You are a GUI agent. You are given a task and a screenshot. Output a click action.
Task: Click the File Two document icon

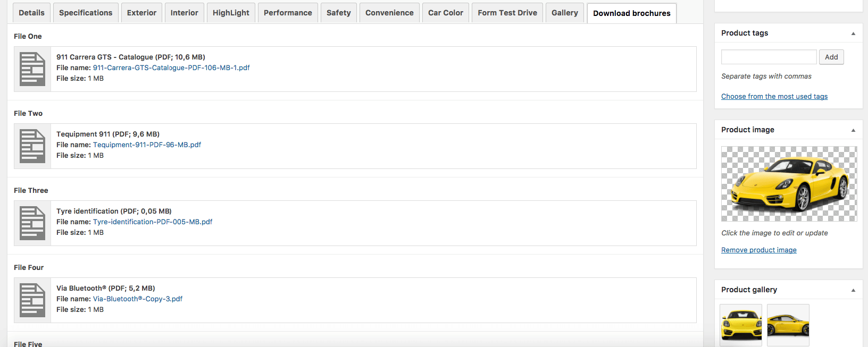(x=32, y=146)
